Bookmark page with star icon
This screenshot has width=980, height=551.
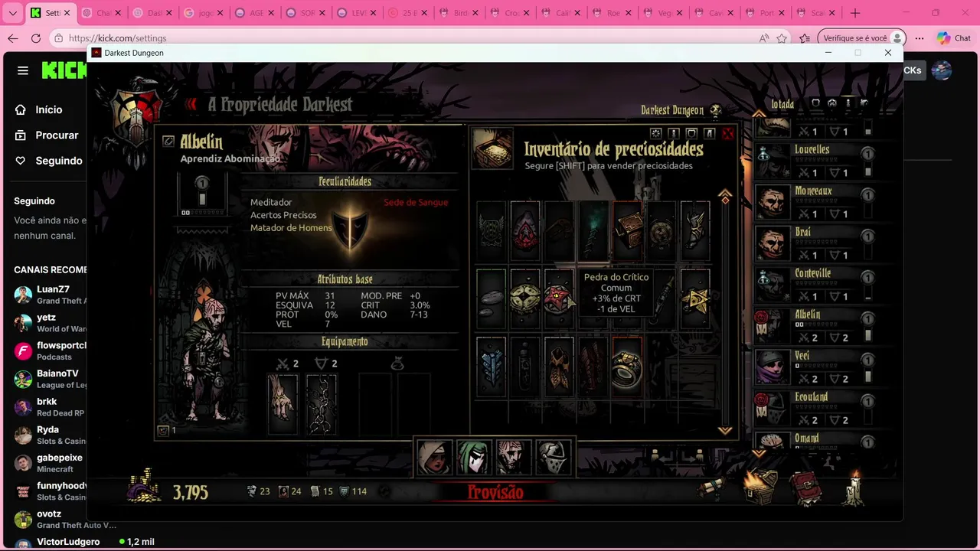(x=782, y=38)
